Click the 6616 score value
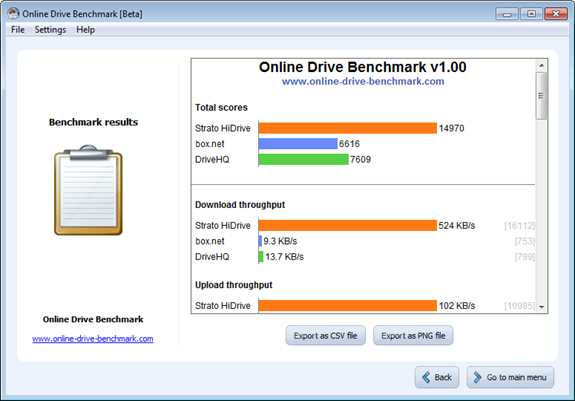The image size is (575, 401). (x=349, y=144)
